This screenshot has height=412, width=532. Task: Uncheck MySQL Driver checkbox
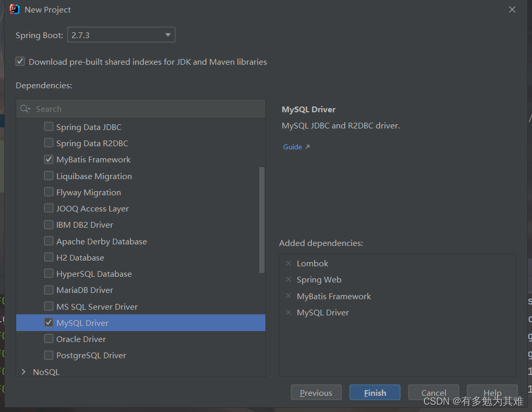point(49,322)
